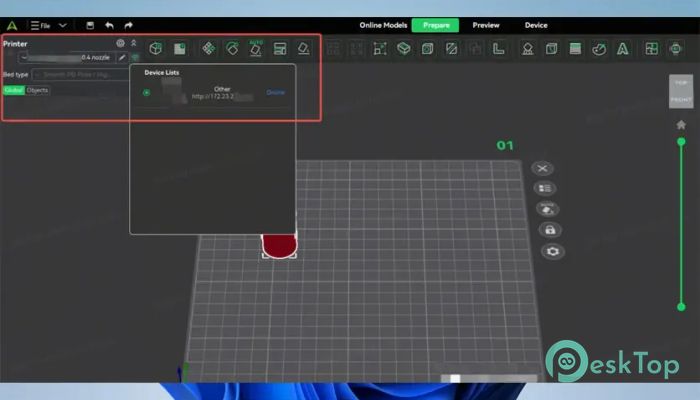Click the 'Other' device name

[x=222, y=89]
